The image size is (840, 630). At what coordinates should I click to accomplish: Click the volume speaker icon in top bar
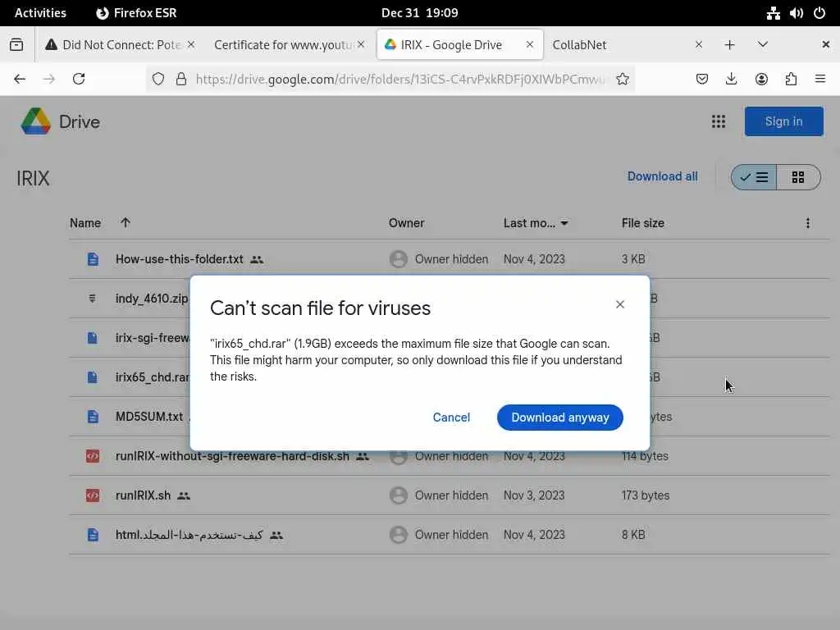pos(796,13)
